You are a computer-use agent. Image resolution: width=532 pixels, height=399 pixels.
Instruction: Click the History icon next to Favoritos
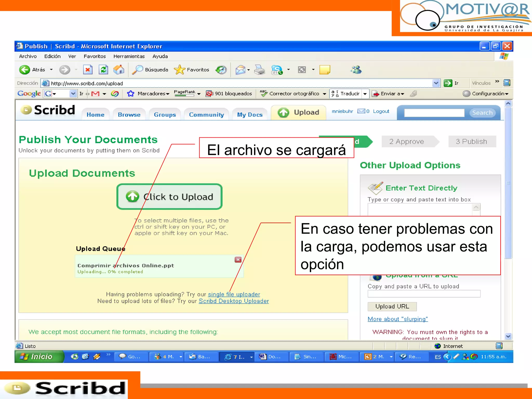[221, 70]
